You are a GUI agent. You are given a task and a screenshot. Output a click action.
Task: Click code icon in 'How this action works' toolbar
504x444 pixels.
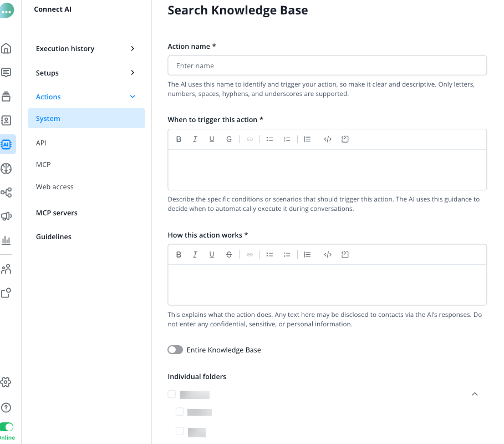327,255
